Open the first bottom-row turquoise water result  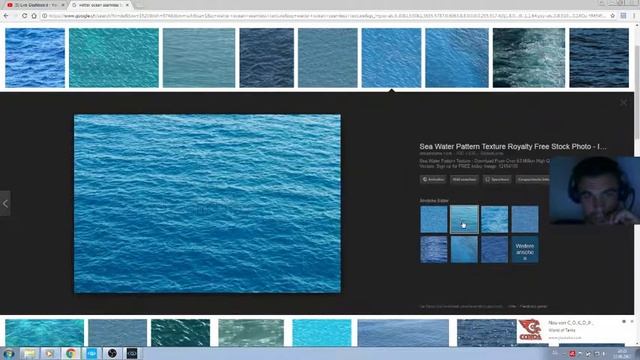(44, 333)
